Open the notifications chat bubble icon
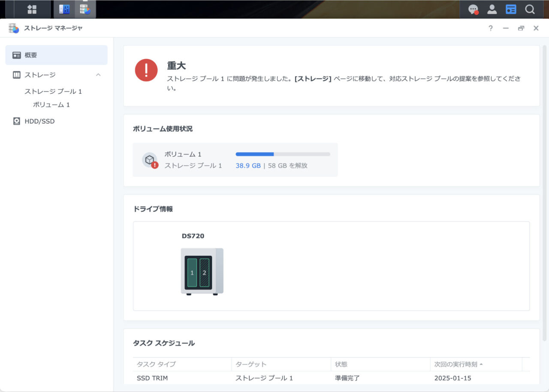The image size is (549, 392). pyautogui.click(x=474, y=9)
